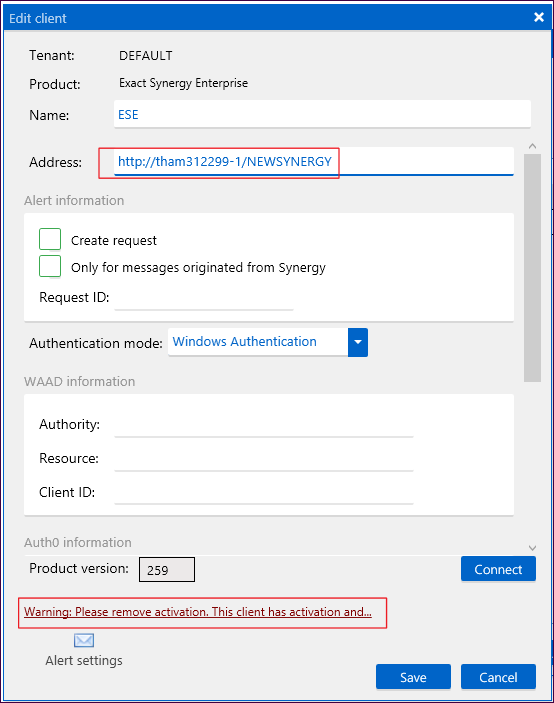
Task: Click the Authority input field
Action: click(x=264, y=425)
